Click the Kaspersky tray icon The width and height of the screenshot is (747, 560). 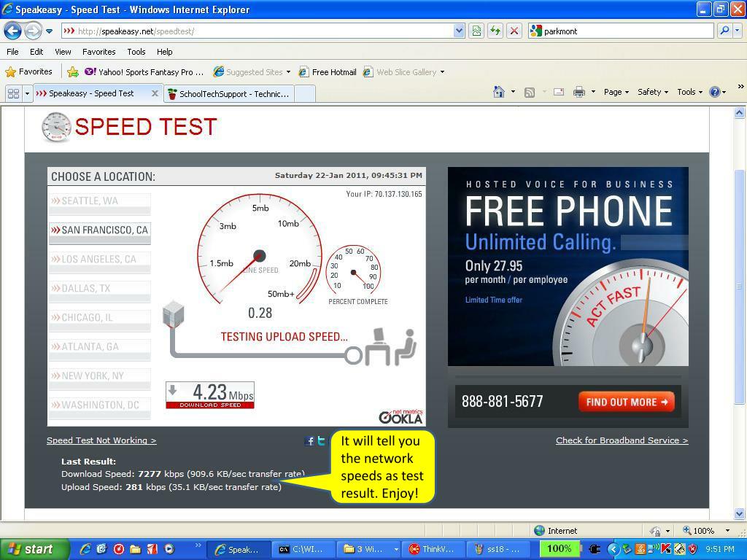coord(666,549)
